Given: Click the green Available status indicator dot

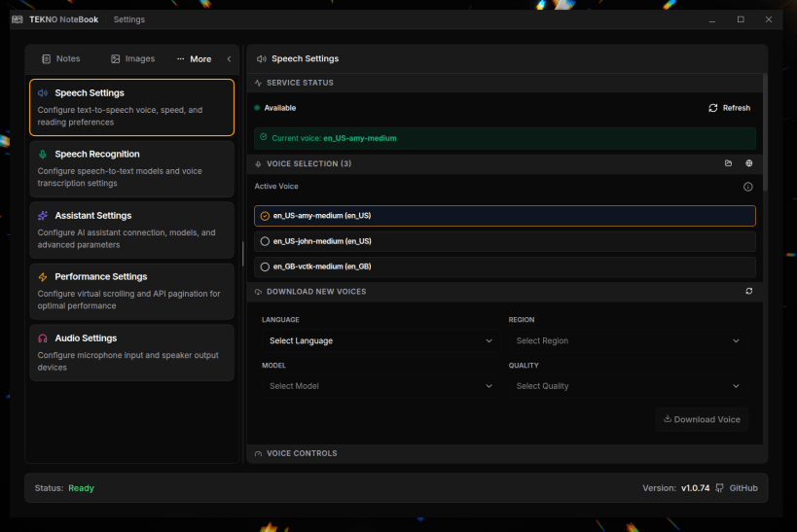Looking at the screenshot, I should click(x=257, y=108).
